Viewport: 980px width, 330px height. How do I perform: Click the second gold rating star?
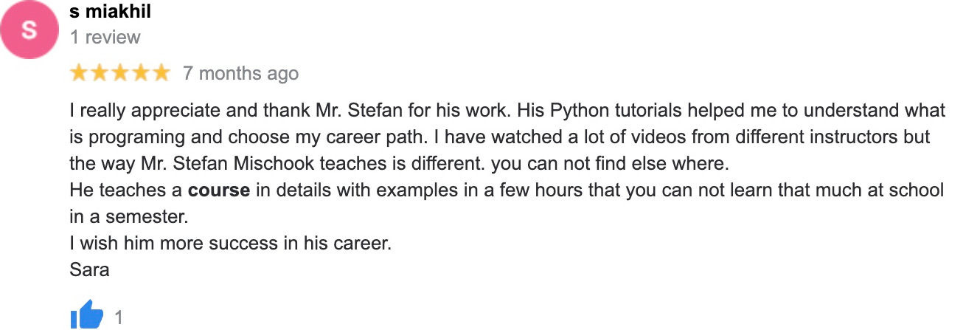click(x=99, y=73)
